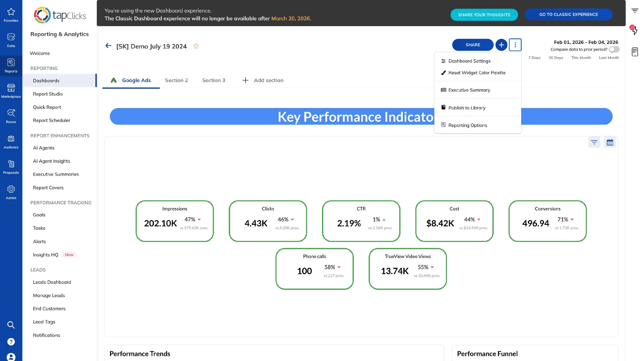Open Goals in the sidebar
The image size is (644, 361).
point(39,215)
